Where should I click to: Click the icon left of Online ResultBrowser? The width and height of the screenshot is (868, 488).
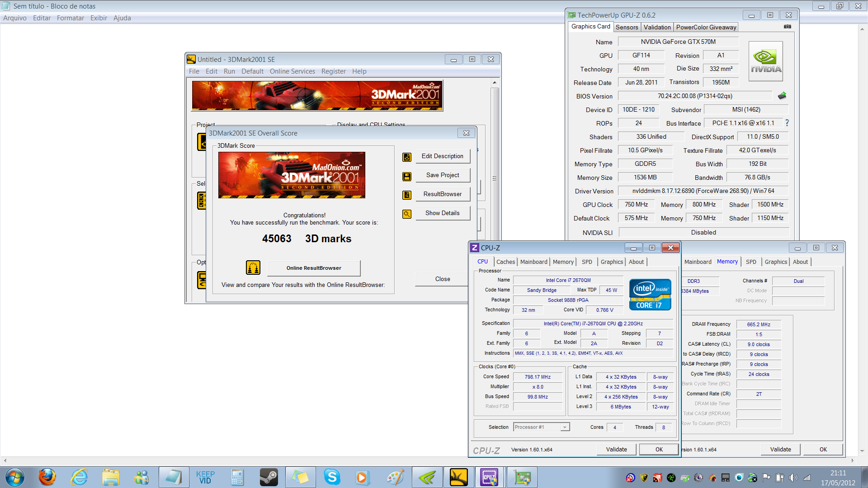(253, 267)
